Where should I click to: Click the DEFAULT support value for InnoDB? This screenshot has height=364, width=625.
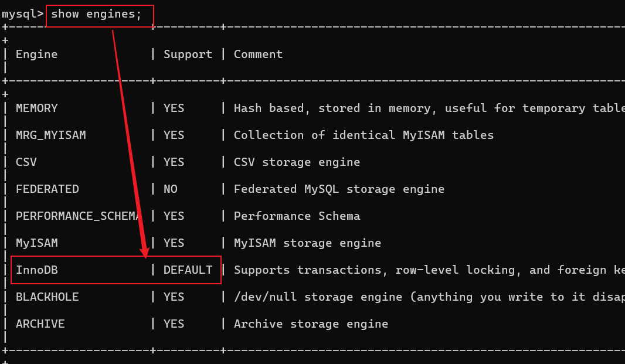click(188, 270)
